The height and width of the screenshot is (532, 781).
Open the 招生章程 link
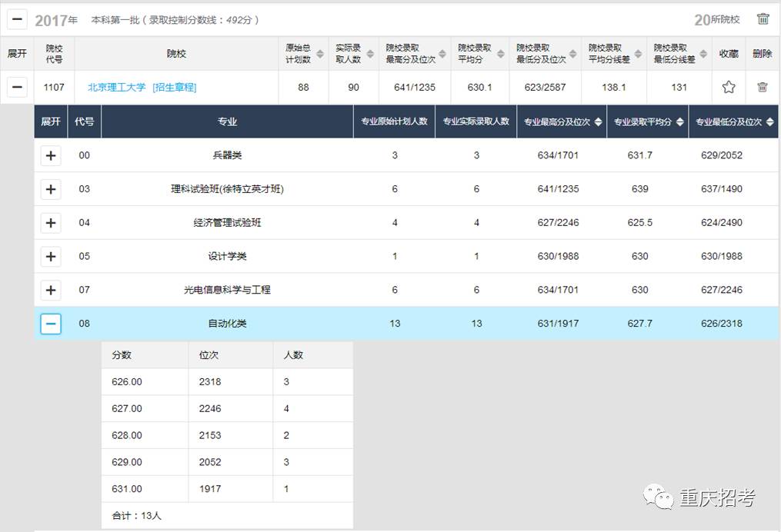click(175, 87)
